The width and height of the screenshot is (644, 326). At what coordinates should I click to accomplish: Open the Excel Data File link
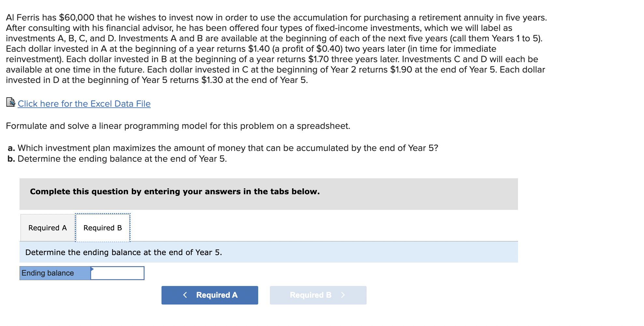click(84, 104)
